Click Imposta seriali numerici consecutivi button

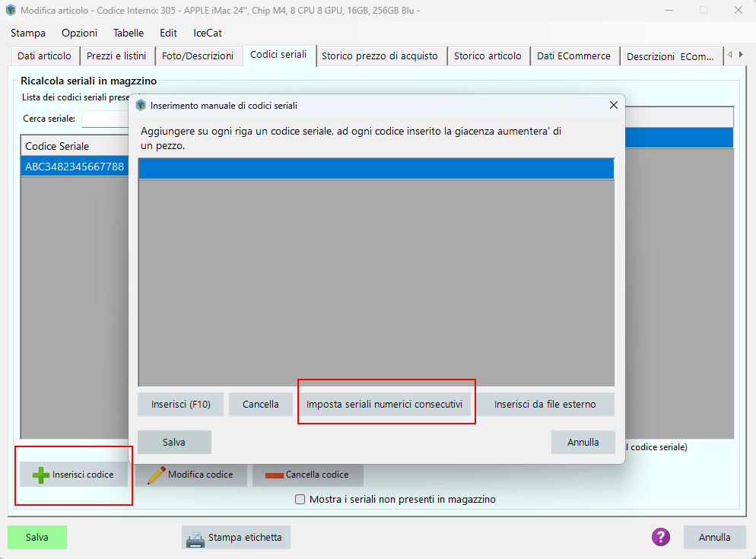(384, 405)
